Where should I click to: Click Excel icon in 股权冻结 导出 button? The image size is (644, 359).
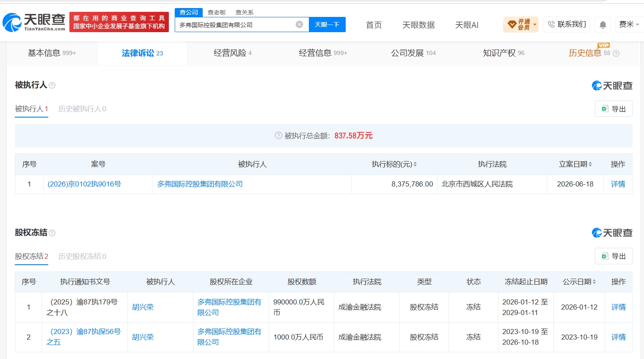(x=605, y=256)
